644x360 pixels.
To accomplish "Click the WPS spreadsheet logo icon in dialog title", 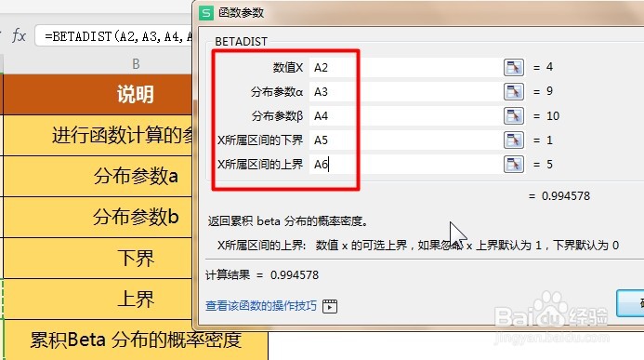I will [206, 13].
